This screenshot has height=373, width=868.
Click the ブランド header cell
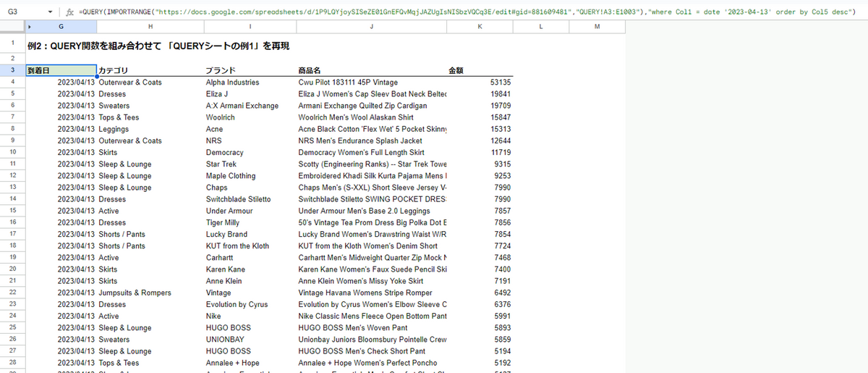[x=250, y=70]
